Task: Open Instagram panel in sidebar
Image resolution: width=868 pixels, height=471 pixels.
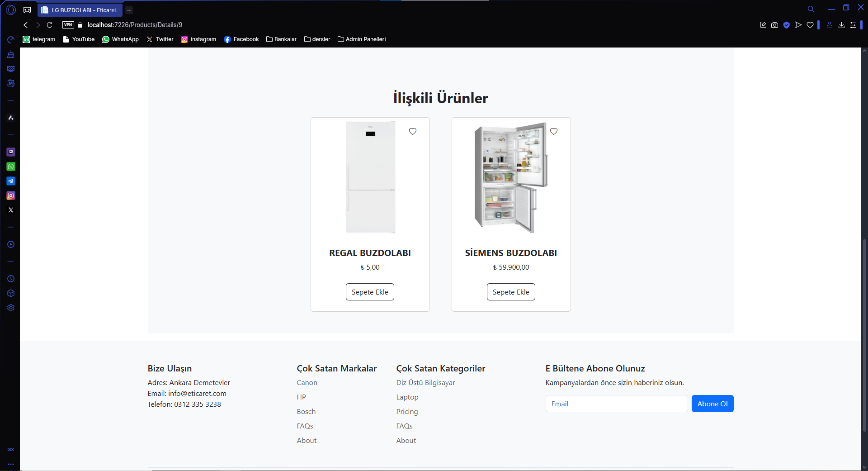Action: coord(11,195)
